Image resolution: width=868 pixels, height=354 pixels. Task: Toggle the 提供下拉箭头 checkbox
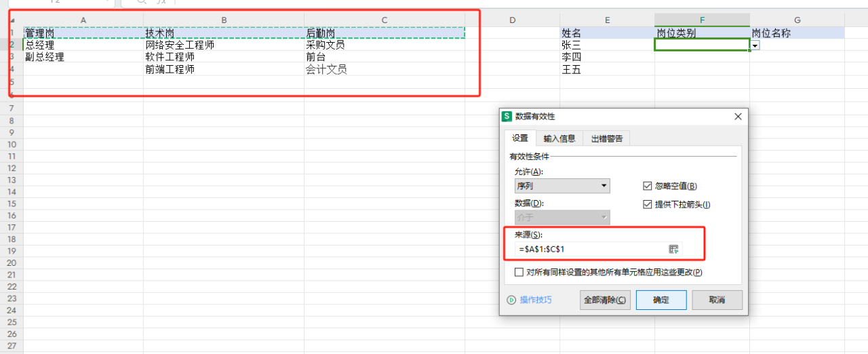[x=647, y=204]
